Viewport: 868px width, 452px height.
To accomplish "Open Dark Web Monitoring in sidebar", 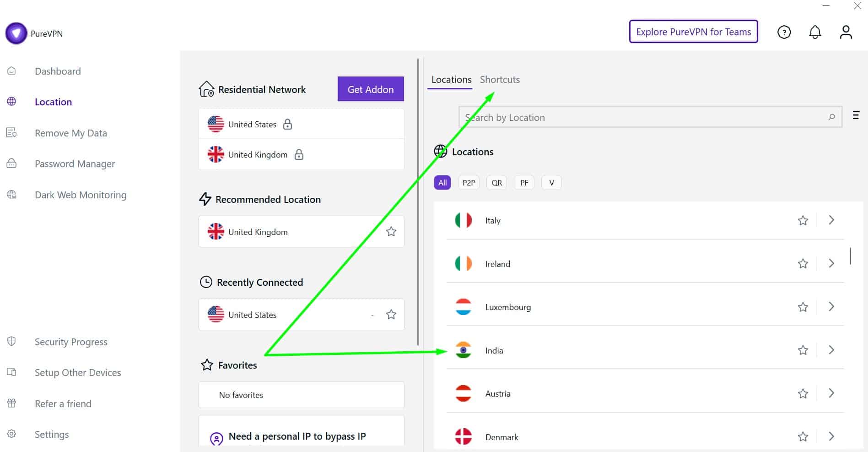I will pos(81,195).
